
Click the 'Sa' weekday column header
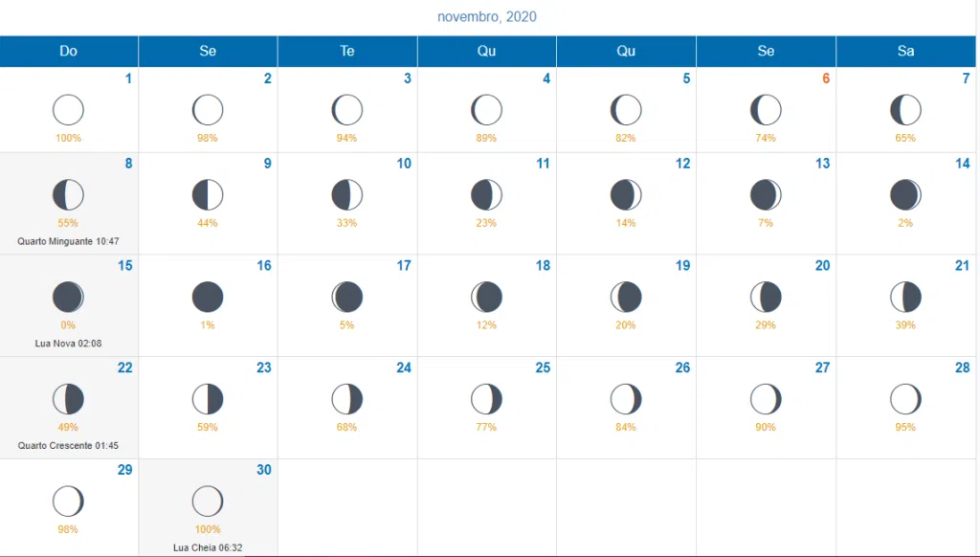[x=905, y=51]
